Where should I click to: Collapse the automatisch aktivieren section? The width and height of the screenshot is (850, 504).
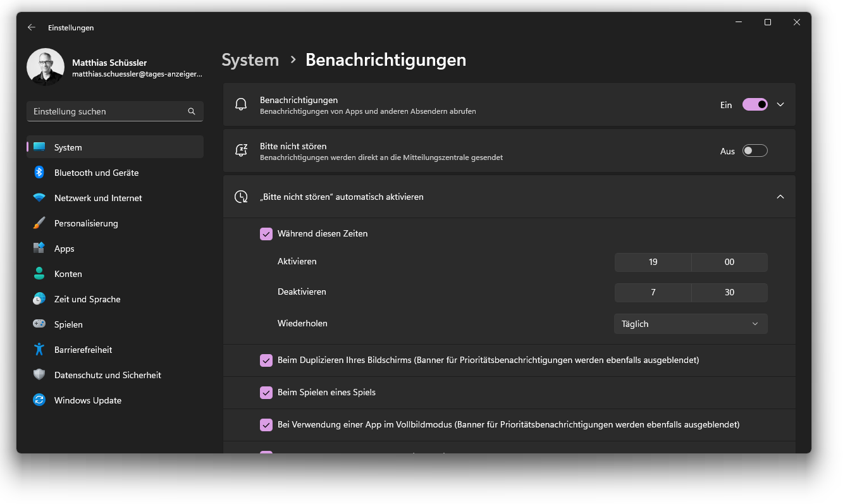(780, 197)
